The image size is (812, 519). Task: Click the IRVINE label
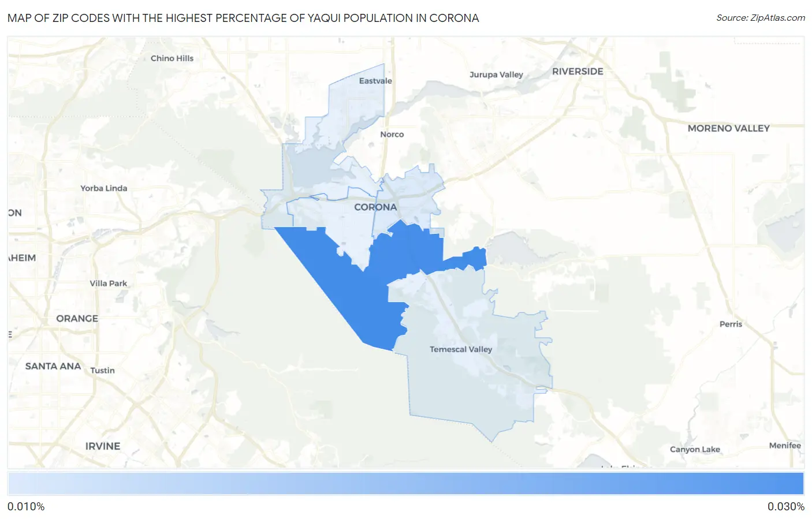pos(103,446)
